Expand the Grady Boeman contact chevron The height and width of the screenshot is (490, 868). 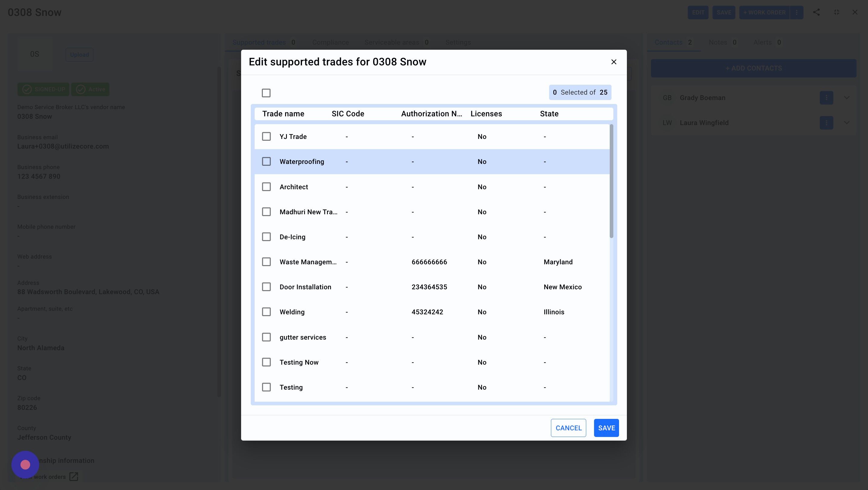(x=846, y=98)
